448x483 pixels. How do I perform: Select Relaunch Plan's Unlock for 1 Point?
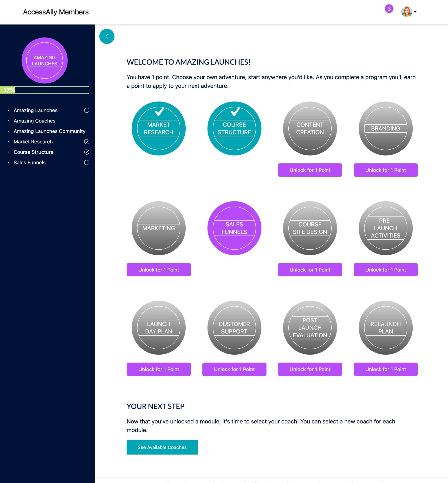click(x=385, y=369)
